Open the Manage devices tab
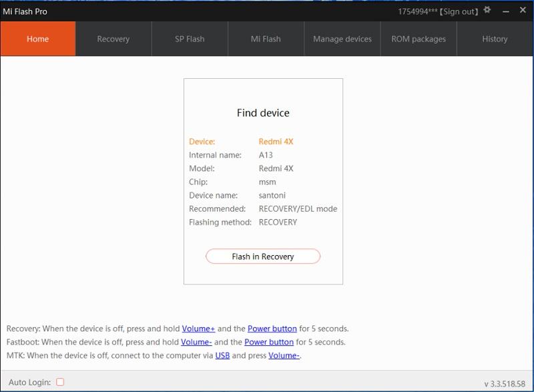The image size is (534, 392). (x=342, y=39)
